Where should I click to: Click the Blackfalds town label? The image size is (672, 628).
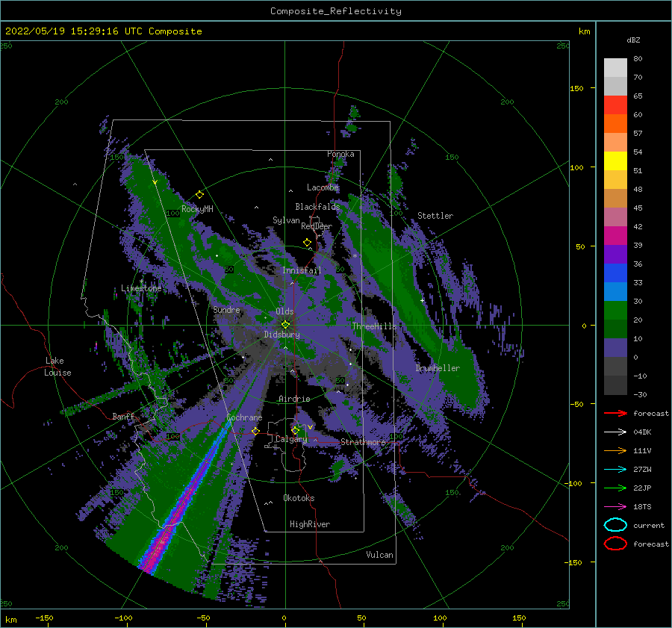tap(317, 207)
